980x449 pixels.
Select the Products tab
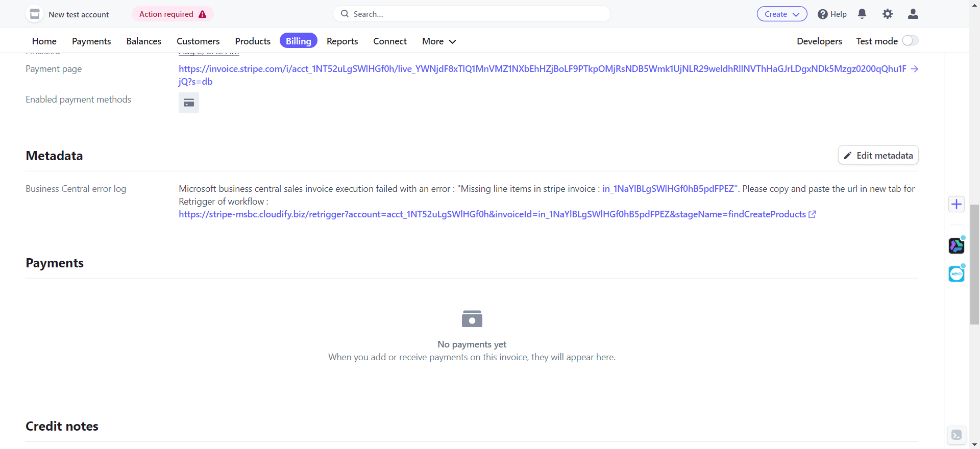(x=253, y=41)
